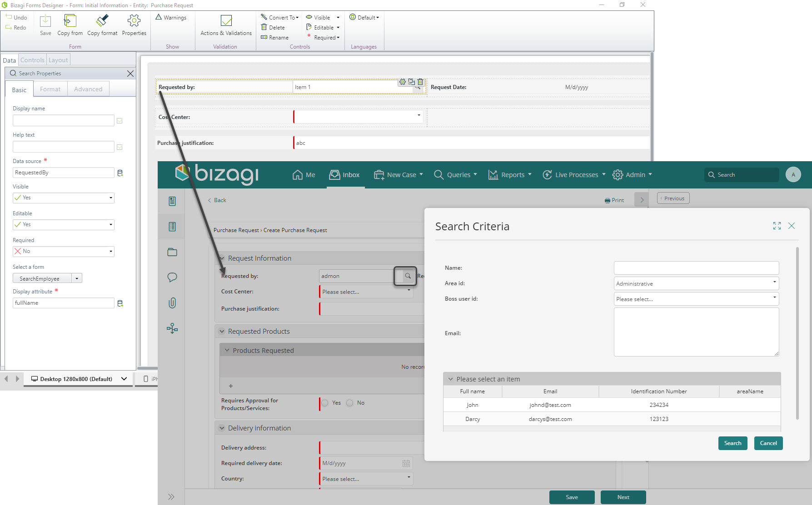Click the top form summary sidebar icon

click(x=172, y=201)
